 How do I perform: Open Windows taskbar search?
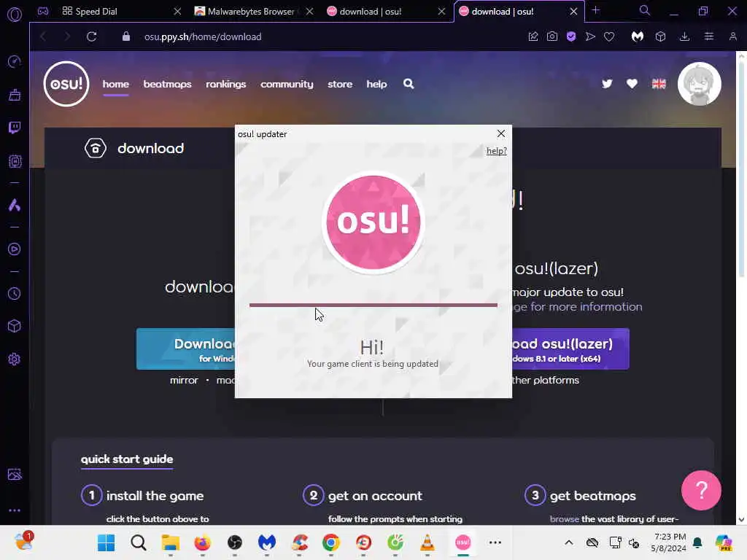[x=139, y=542]
